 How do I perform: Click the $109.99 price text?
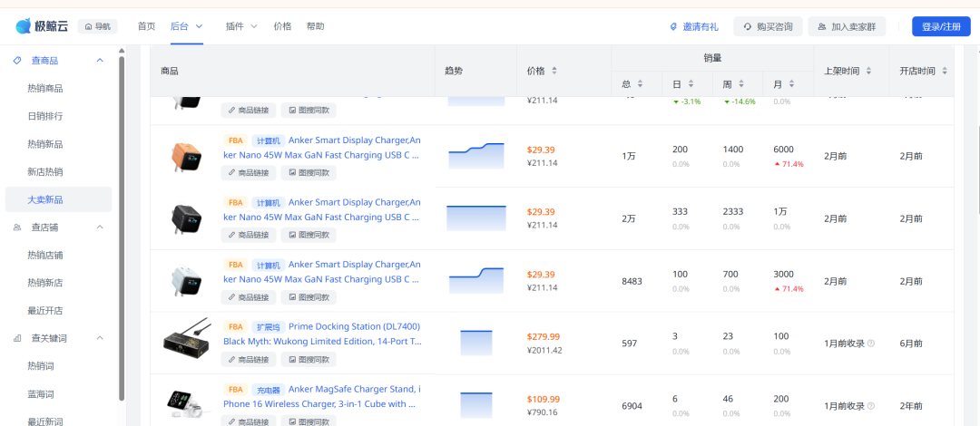544,399
